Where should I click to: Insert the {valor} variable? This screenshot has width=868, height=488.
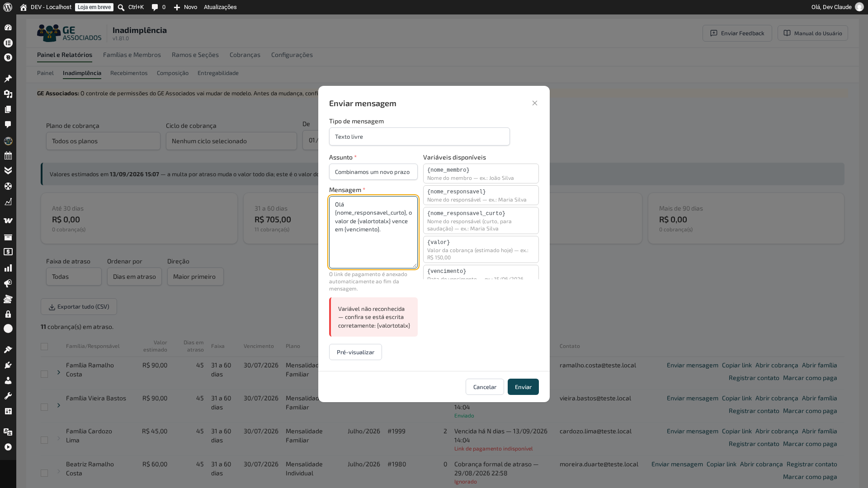(x=481, y=249)
